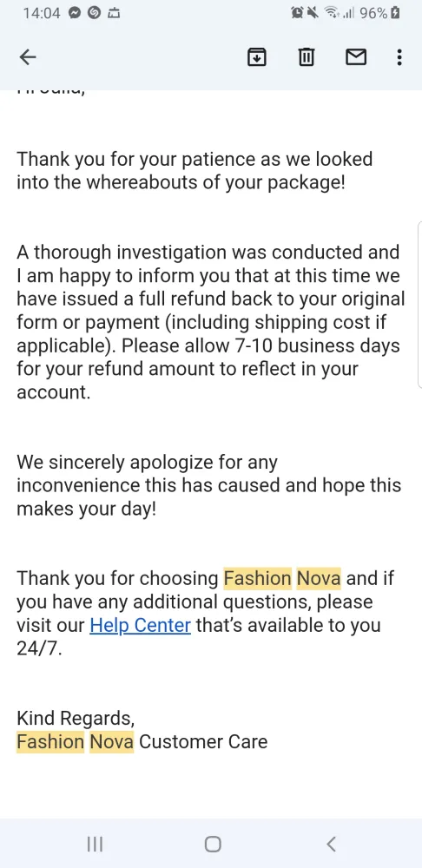Tap highlighted "Nova" before "Customer Care"
Image resolution: width=422 pixels, height=868 pixels.
coord(112,742)
